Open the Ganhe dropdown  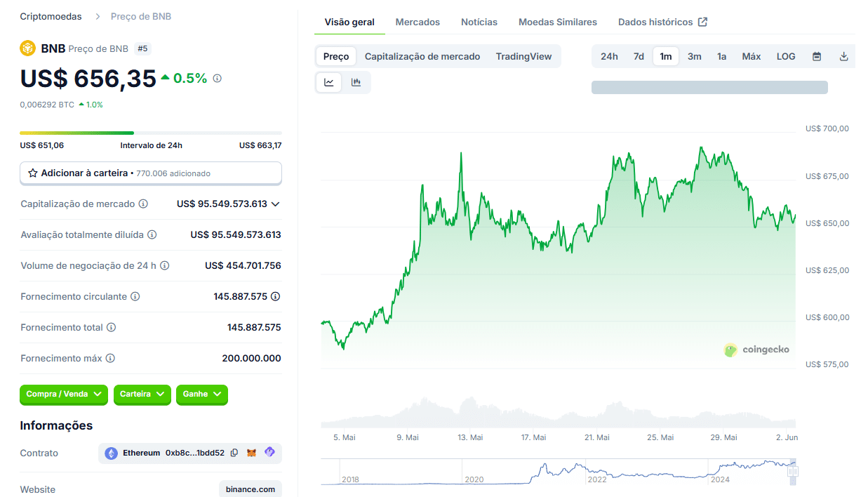click(202, 395)
